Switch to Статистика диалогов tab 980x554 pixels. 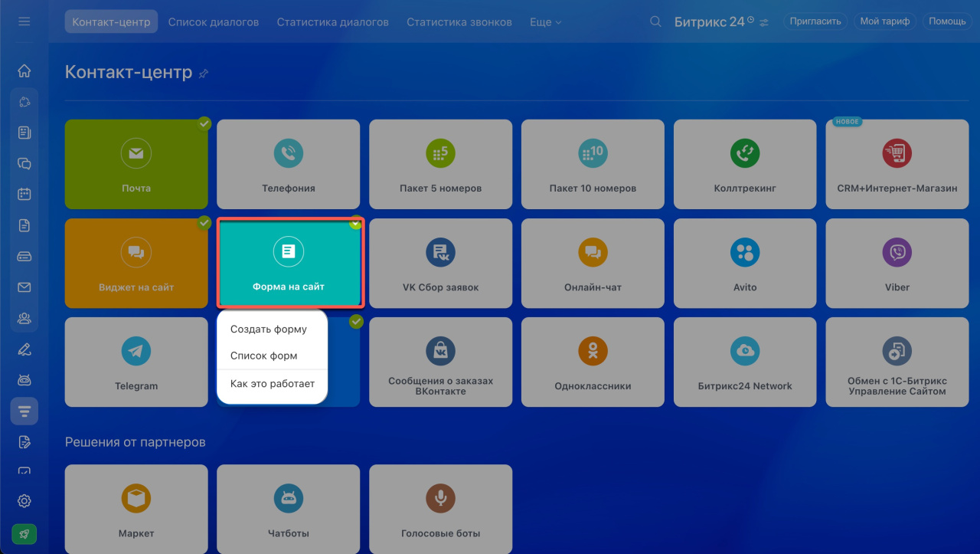point(333,22)
